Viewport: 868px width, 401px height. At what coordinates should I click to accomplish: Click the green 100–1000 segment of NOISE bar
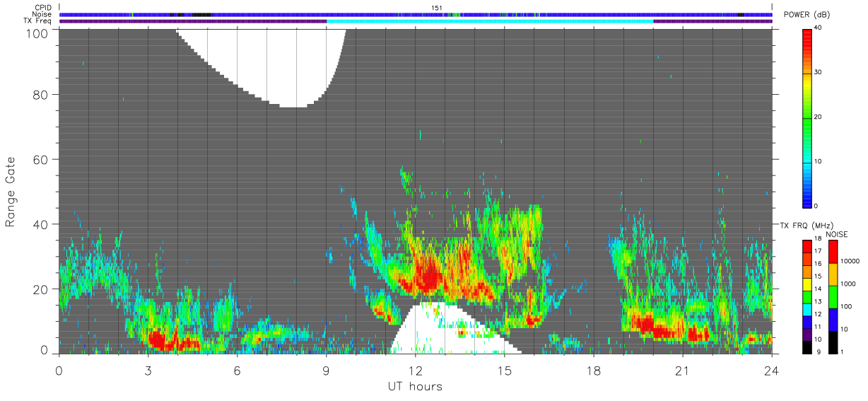pos(833,296)
